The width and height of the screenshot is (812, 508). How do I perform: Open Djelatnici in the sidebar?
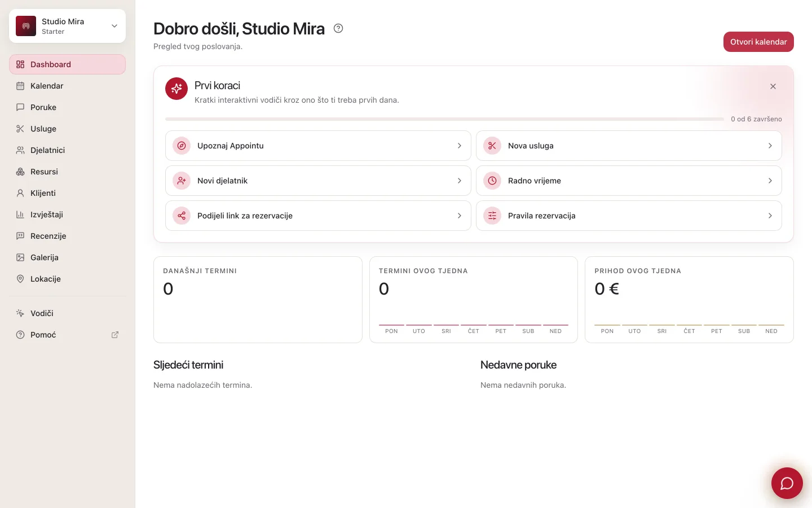(x=67, y=150)
